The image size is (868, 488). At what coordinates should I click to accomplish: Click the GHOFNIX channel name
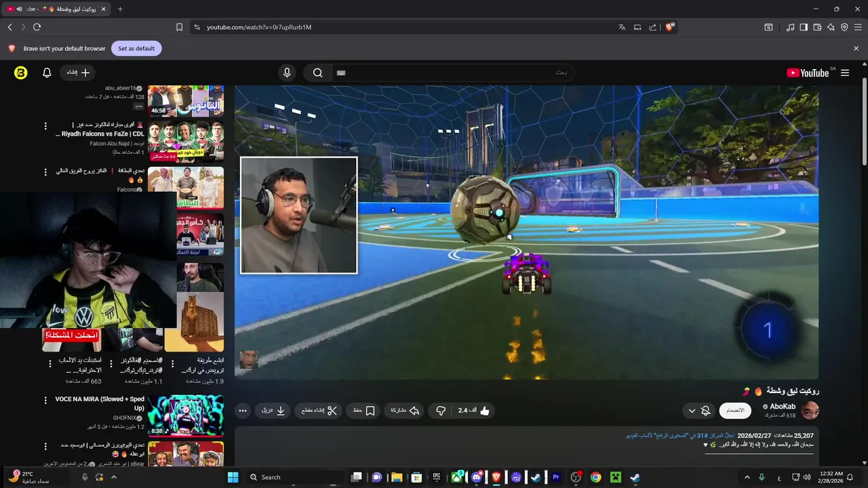[125, 418]
